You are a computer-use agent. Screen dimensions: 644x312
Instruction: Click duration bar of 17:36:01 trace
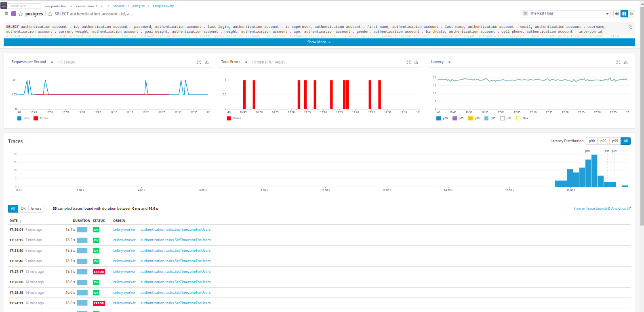pos(82,230)
